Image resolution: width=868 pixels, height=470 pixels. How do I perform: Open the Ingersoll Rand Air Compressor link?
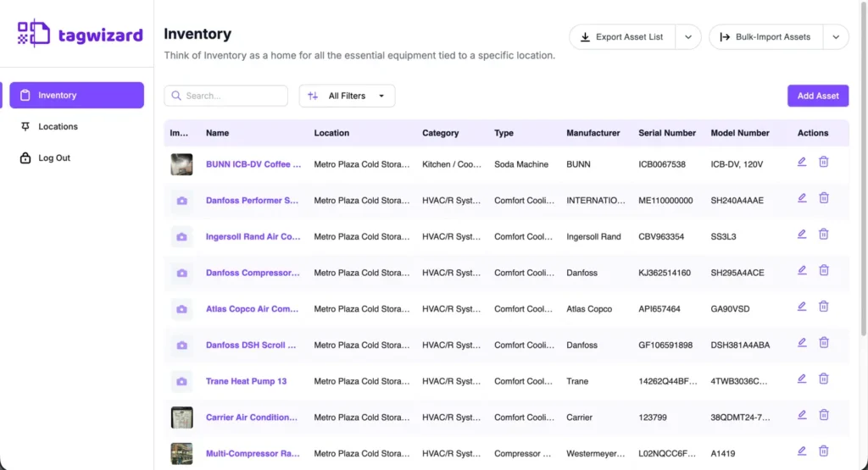253,236
